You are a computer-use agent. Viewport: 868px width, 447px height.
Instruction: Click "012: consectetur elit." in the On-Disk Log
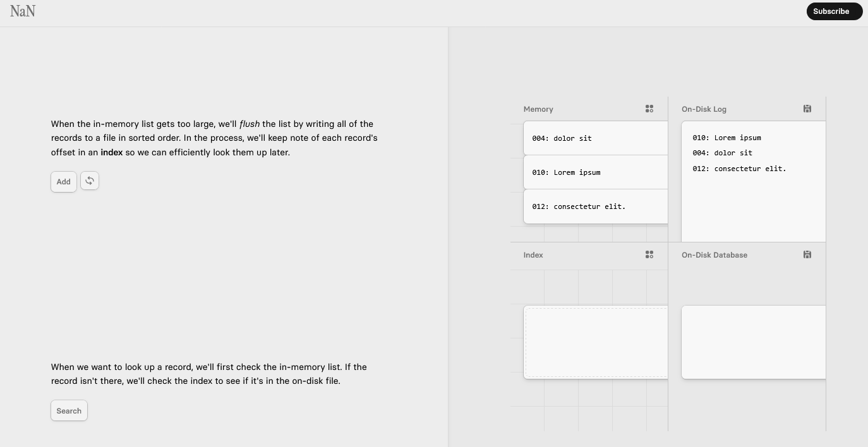coord(739,169)
